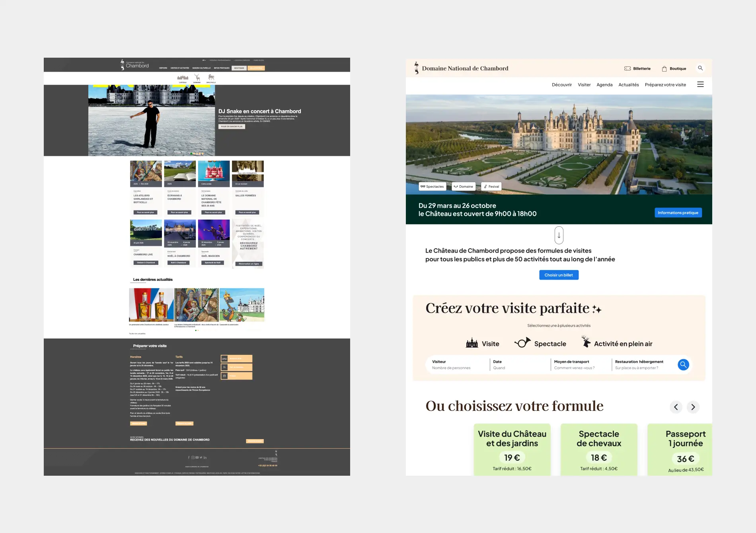Click the search magnifier in the header
The width and height of the screenshot is (756, 533).
(x=700, y=68)
